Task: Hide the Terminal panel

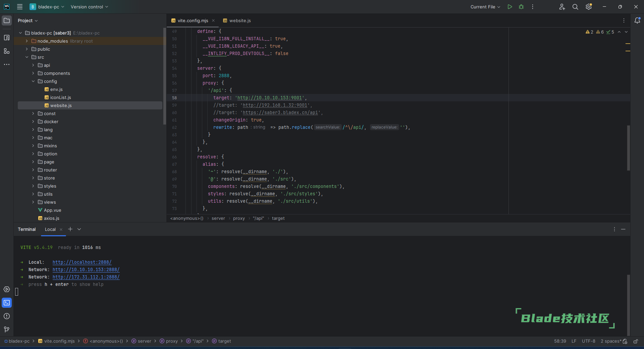Action: click(x=623, y=229)
